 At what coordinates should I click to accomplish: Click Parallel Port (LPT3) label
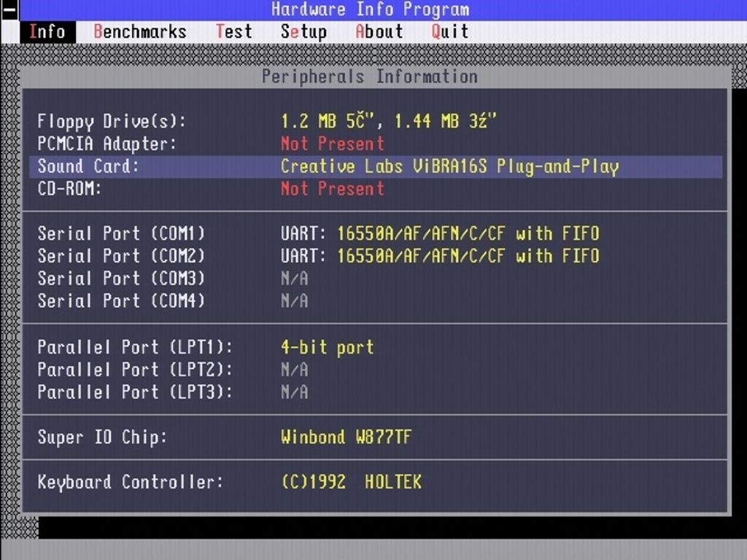[x=135, y=392]
